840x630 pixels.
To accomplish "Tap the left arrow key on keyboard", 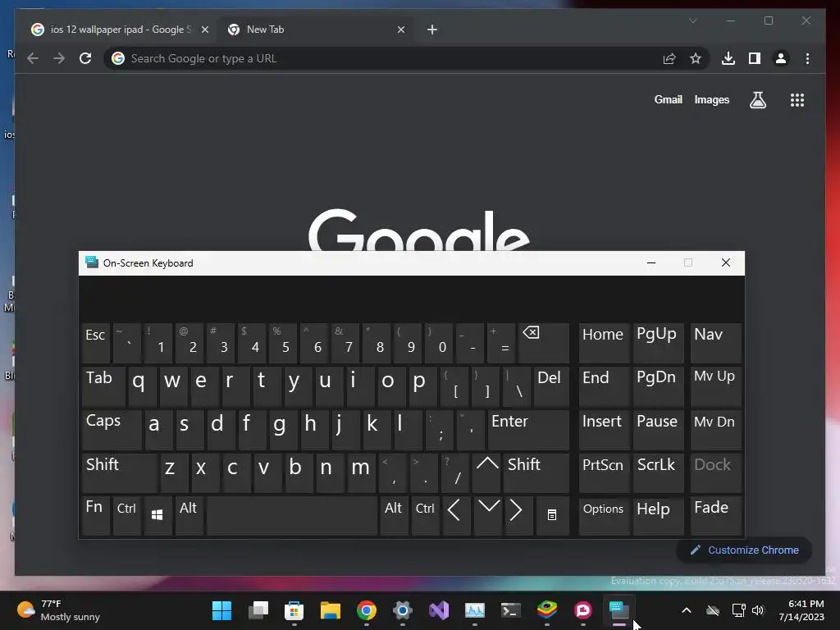I will (455, 515).
